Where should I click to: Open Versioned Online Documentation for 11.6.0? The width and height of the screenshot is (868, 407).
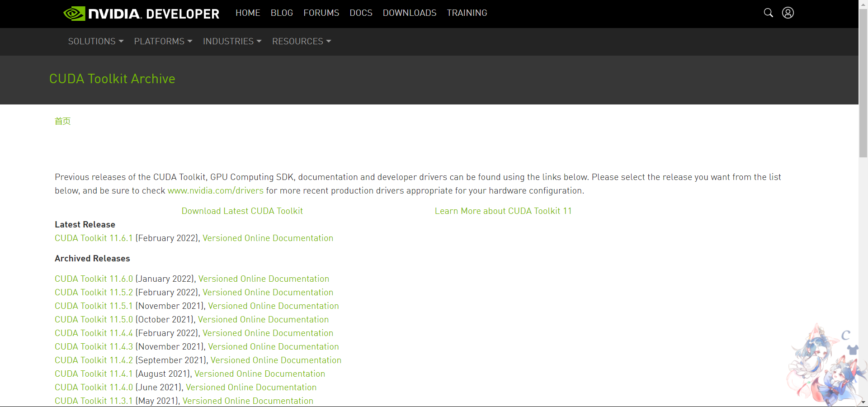click(x=264, y=279)
